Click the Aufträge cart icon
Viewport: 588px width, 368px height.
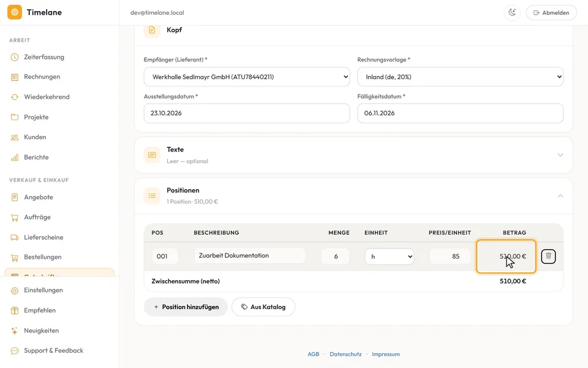[x=15, y=217]
